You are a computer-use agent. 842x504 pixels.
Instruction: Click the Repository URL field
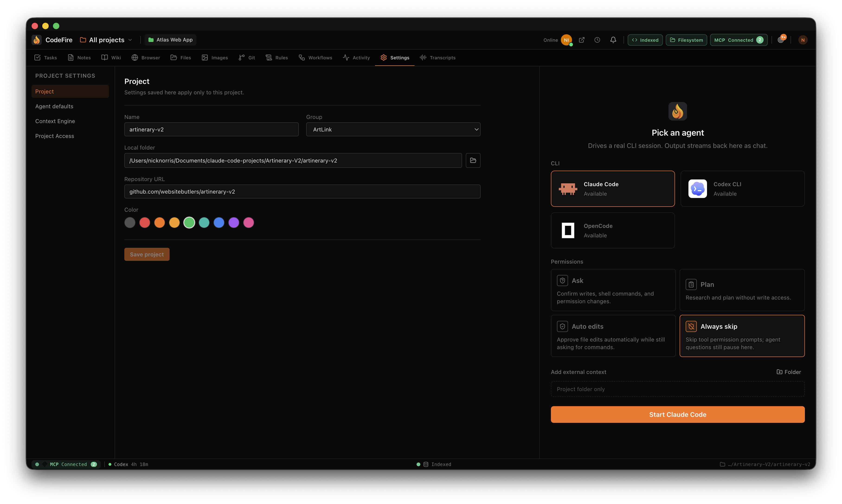coord(302,191)
